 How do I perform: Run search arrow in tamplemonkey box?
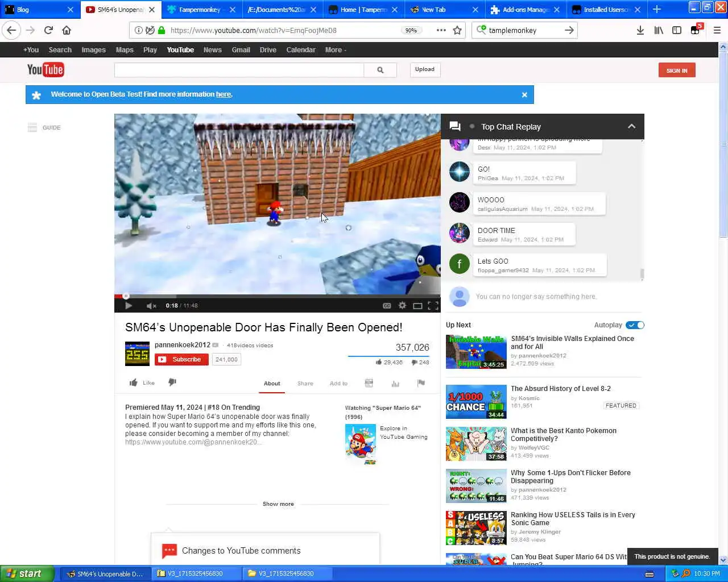click(x=569, y=30)
